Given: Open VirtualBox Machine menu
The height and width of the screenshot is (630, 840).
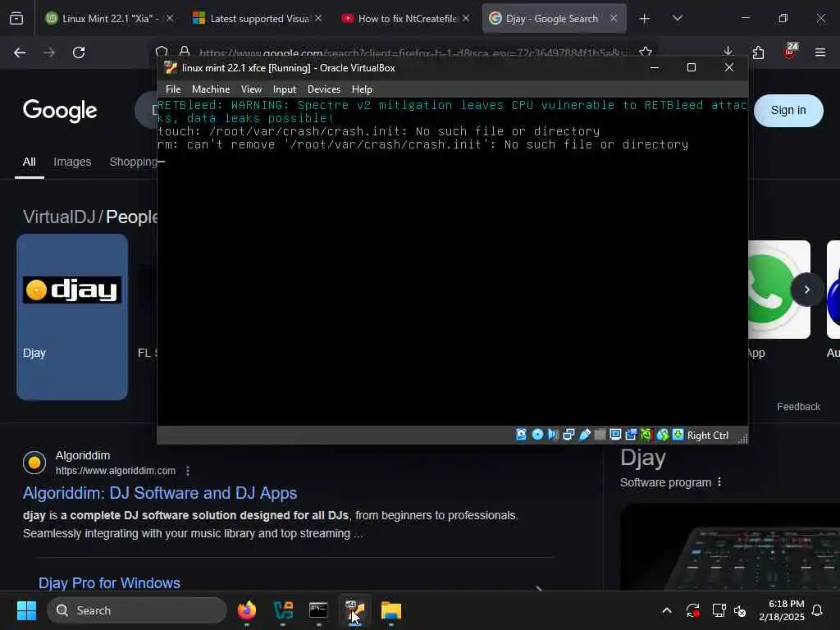Looking at the screenshot, I should point(211,89).
